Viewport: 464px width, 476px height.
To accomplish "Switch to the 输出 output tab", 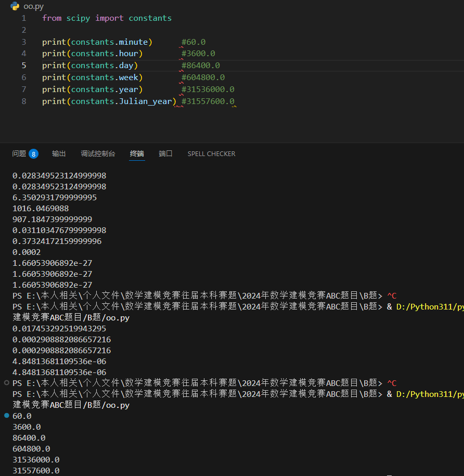I will pos(59,153).
